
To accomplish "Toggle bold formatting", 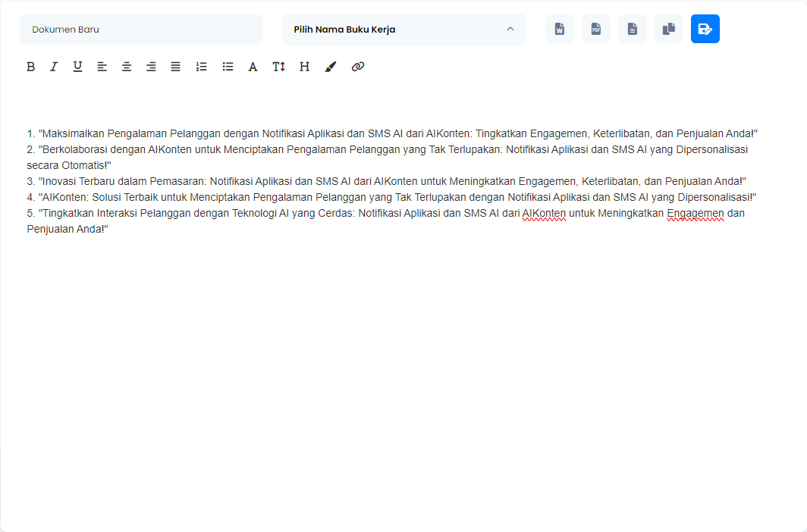I will point(31,67).
